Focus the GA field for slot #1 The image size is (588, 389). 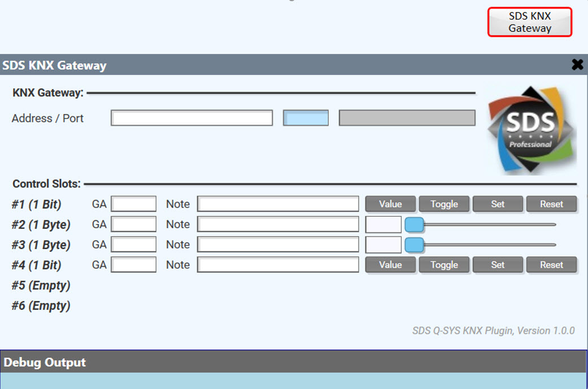(x=133, y=204)
